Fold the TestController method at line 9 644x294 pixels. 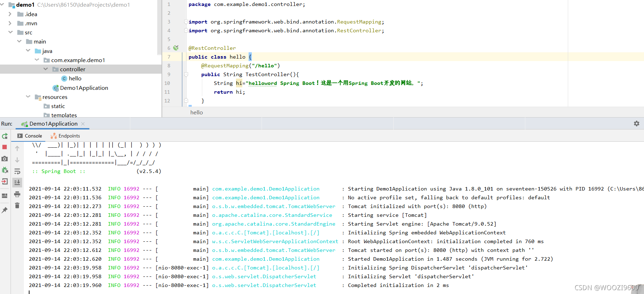(x=186, y=74)
